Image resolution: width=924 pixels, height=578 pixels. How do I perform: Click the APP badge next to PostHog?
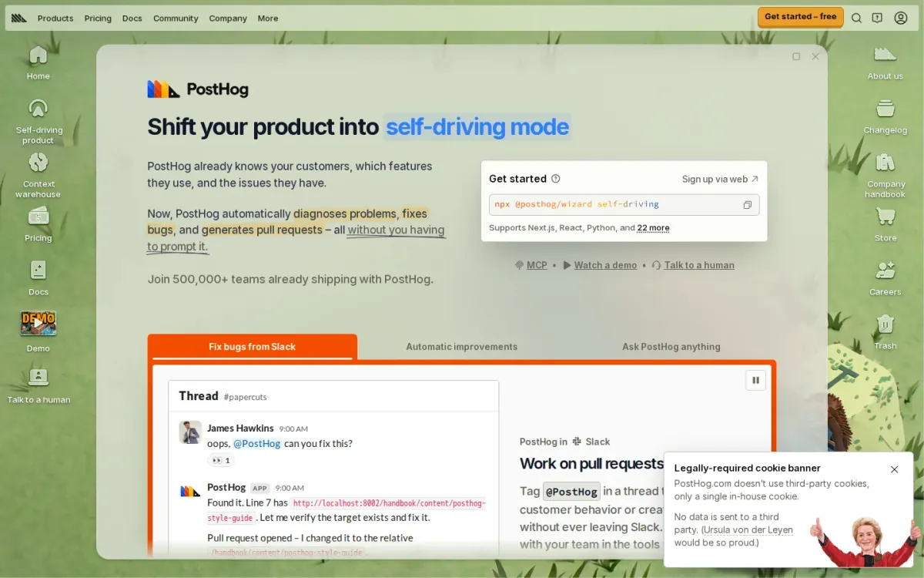coord(260,488)
